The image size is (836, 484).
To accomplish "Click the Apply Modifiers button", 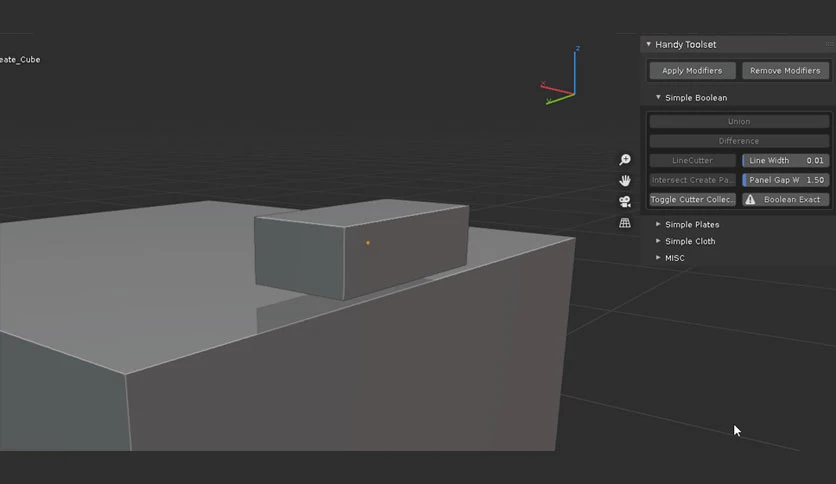I will point(692,70).
